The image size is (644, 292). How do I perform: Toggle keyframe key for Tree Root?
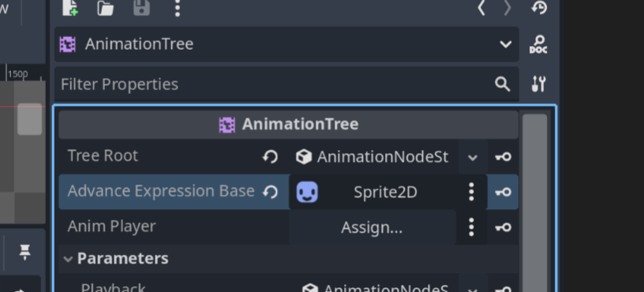click(x=504, y=156)
